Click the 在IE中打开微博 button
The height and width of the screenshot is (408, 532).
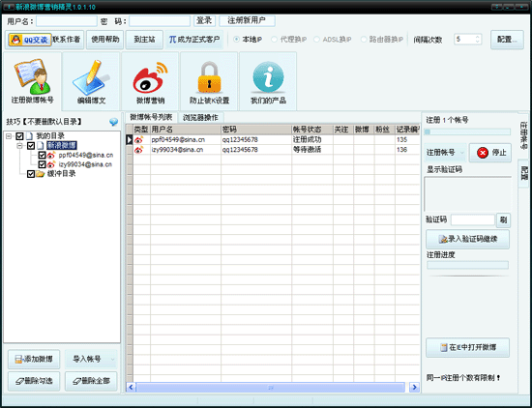click(467, 348)
